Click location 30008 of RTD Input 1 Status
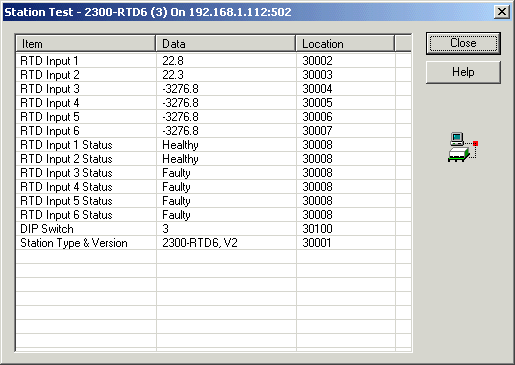515x365 pixels. (x=317, y=145)
